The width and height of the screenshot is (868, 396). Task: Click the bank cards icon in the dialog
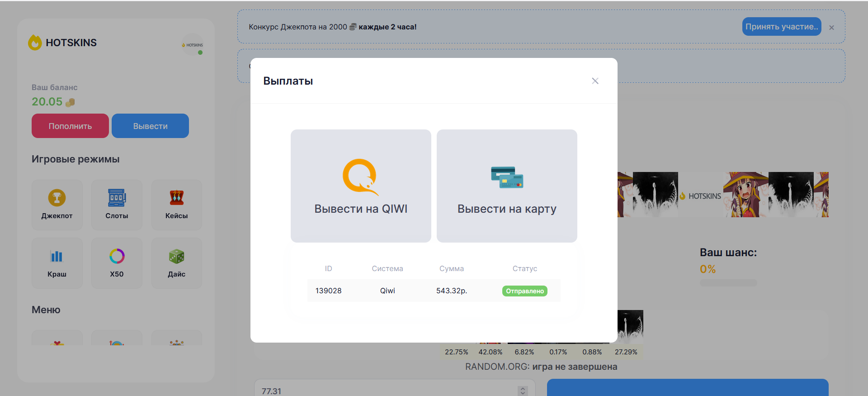tap(507, 177)
